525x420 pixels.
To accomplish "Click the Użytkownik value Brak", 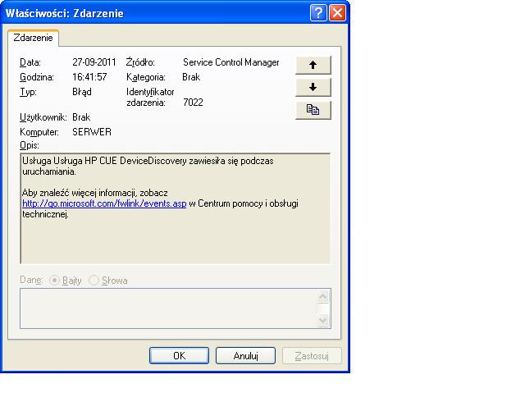I will [x=81, y=117].
